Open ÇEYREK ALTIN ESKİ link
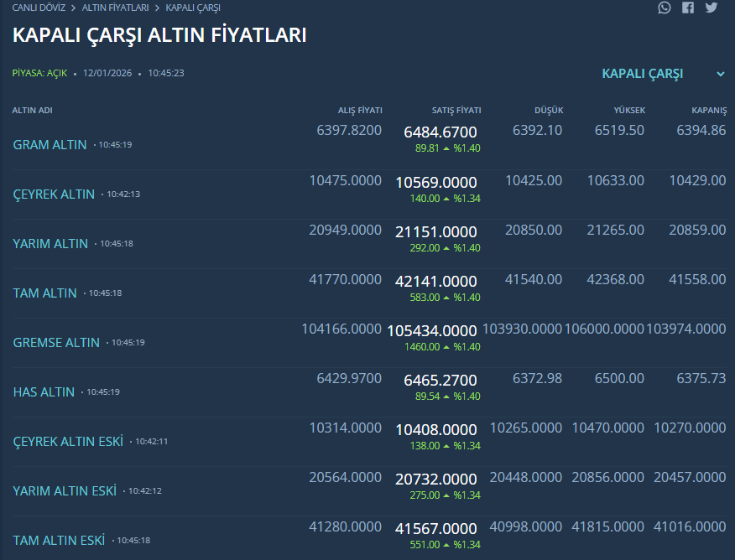The height and width of the screenshot is (560, 735). coord(68,441)
